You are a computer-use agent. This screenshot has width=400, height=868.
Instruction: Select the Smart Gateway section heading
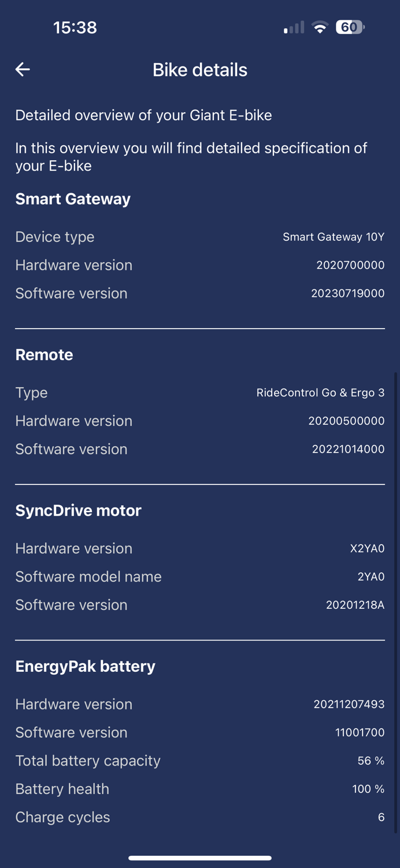(x=73, y=199)
